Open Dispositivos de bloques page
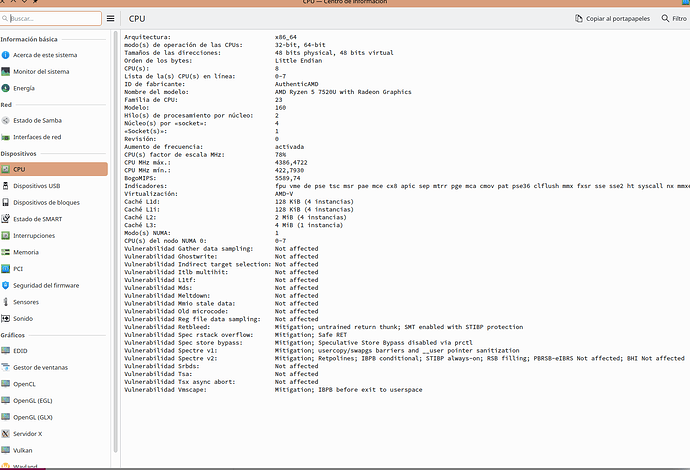690x470 pixels. pyautogui.click(x=47, y=203)
